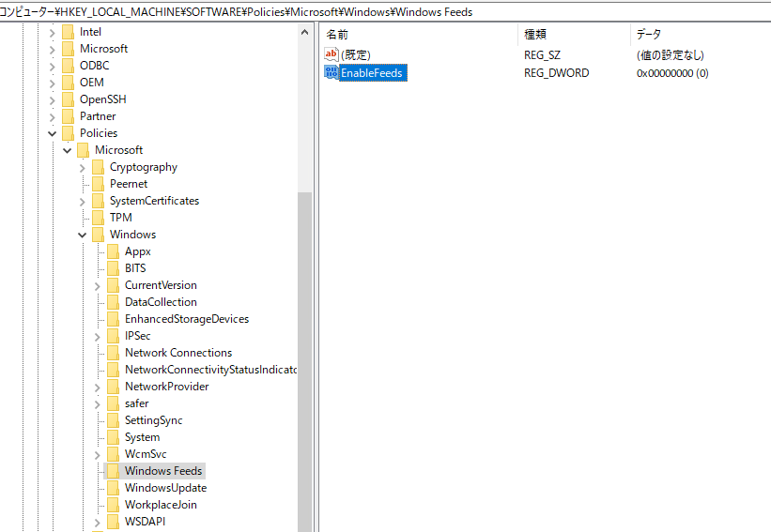Click the Peernet folder icon

99,184
